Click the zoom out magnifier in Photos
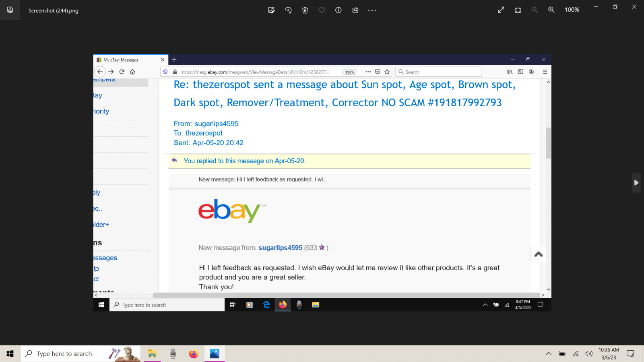 pyautogui.click(x=535, y=10)
